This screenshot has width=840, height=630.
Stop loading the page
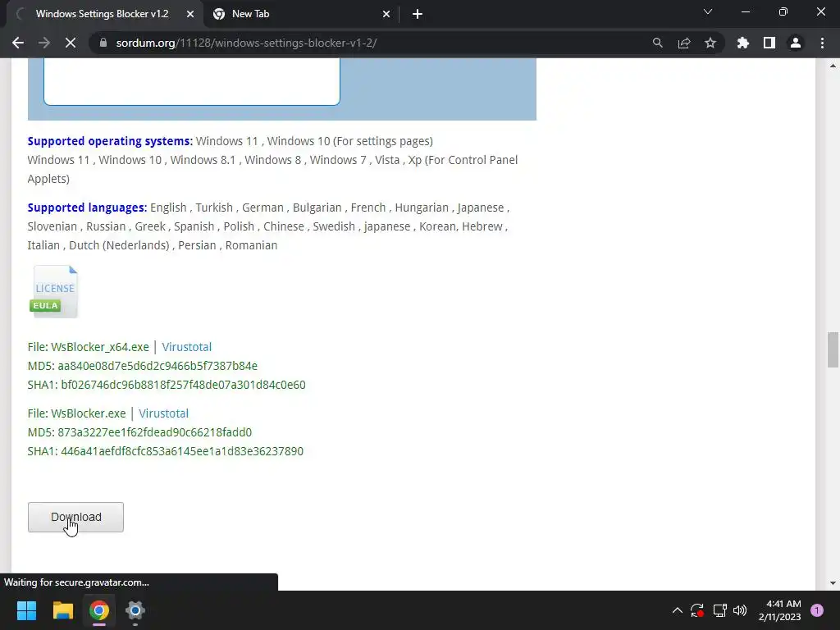click(x=71, y=43)
